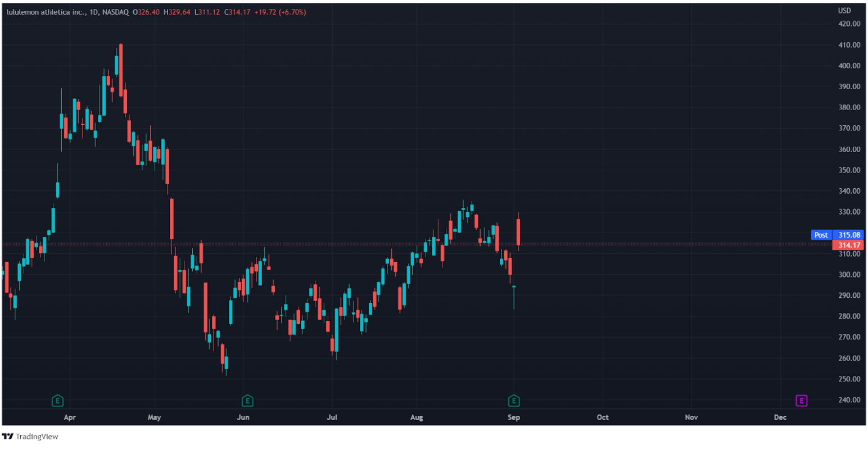
Task: Click the 380.00 price axis label
Action: 849,107
